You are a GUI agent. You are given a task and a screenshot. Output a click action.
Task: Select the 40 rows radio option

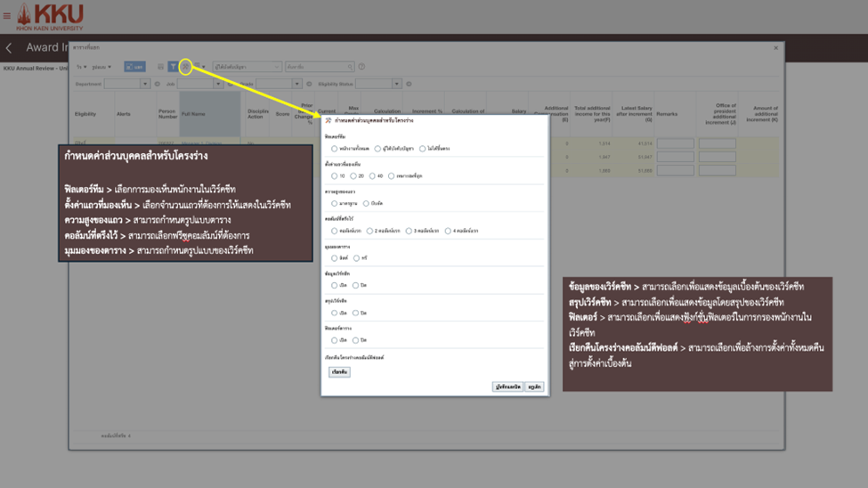click(x=372, y=176)
